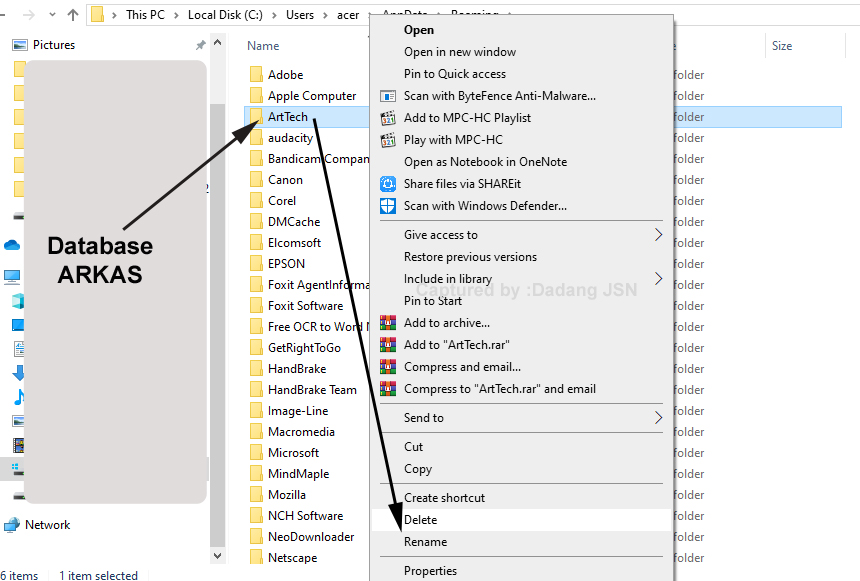
Task: Click the Mozilla folder icon
Action: (256, 494)
